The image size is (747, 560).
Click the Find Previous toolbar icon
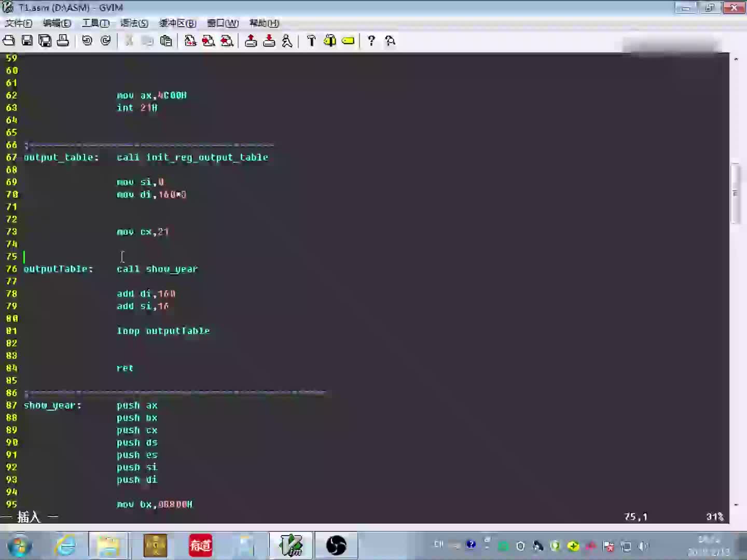pos(227,40)
